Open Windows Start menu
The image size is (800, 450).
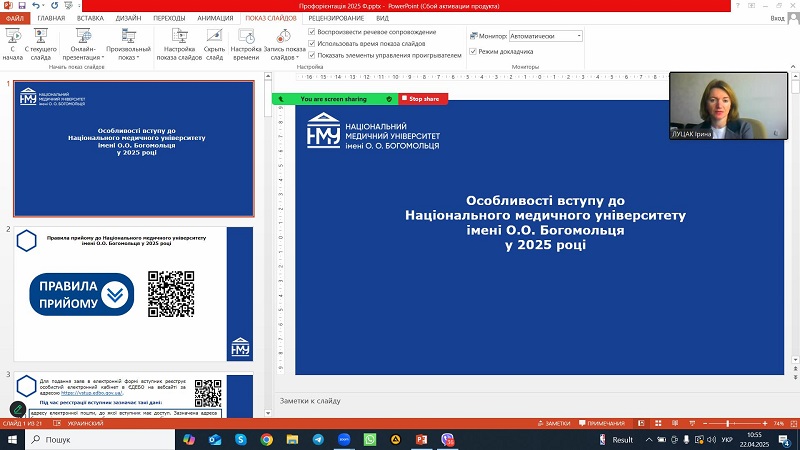tap(12, 439)
